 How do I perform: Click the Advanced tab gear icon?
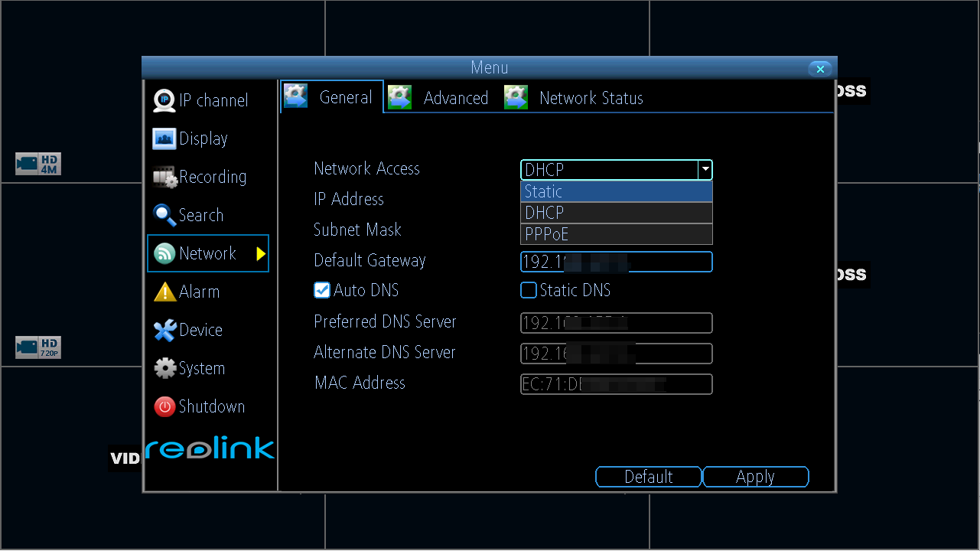[400, 97]
